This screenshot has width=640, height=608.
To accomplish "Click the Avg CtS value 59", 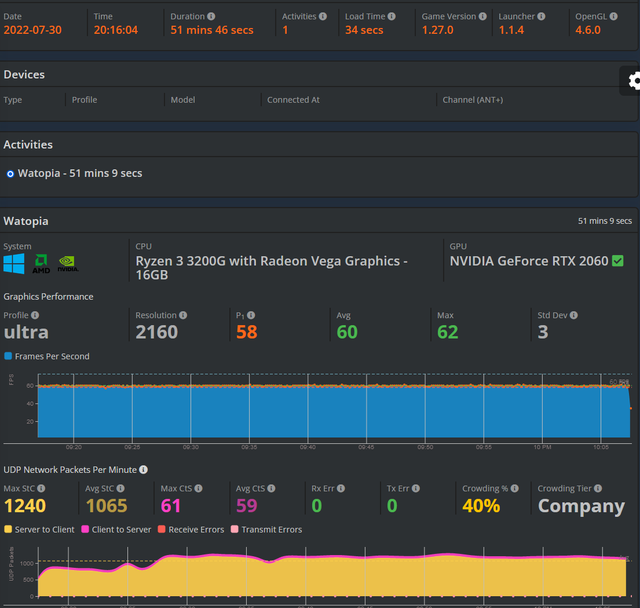I will click(247, 506).
